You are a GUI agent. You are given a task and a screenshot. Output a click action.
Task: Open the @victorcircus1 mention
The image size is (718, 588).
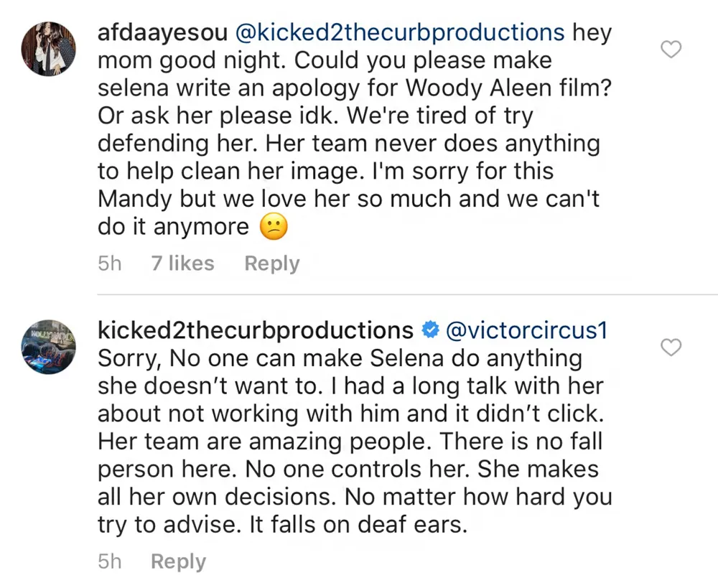pos(527,330)
